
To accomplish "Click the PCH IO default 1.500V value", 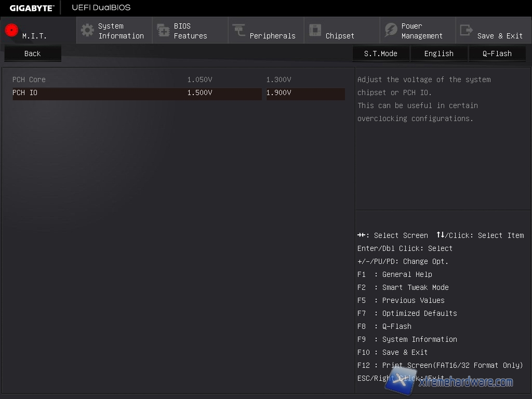I will (200, 93).
